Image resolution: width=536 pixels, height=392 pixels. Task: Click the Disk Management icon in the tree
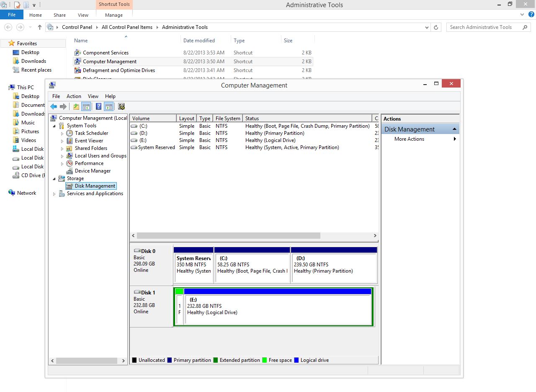70,186
